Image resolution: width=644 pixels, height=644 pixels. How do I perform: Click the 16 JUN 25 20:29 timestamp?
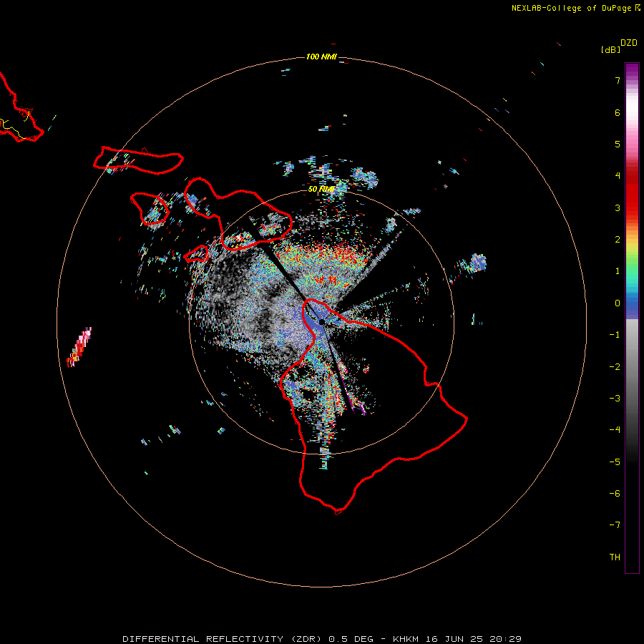click(473, 639)
